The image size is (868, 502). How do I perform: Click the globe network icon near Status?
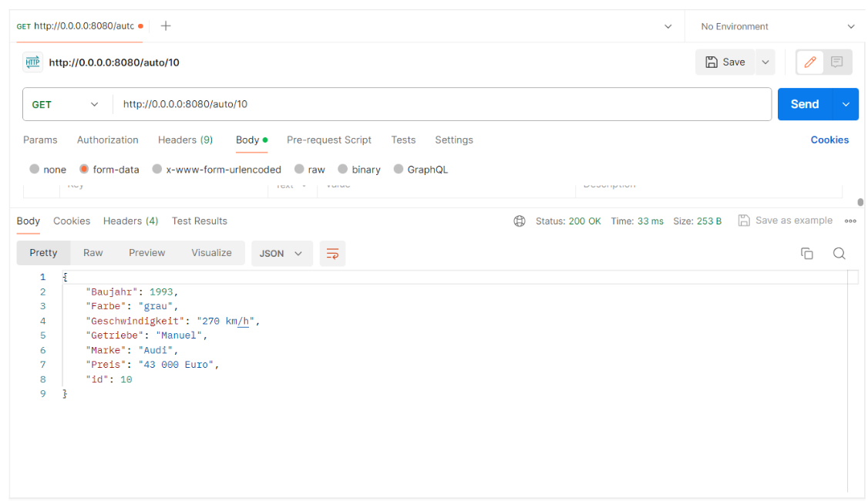coord(520,221)
